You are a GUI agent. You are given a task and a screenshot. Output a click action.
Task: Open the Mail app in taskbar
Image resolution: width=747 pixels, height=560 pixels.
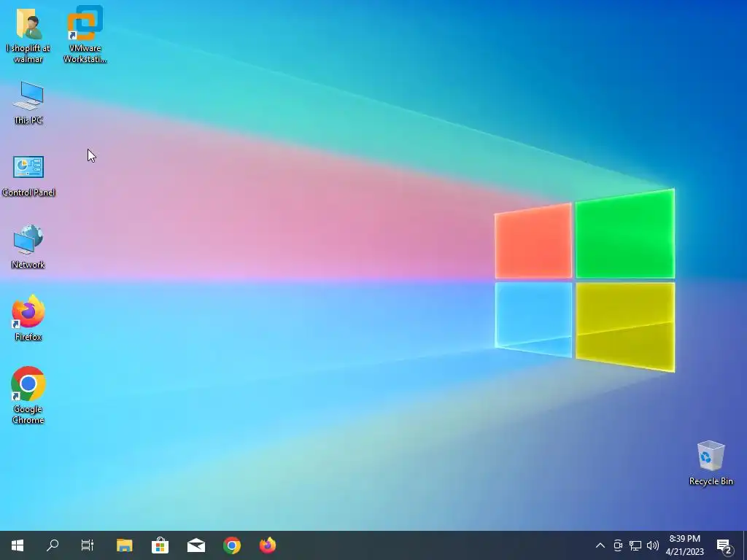coord(196,545)
